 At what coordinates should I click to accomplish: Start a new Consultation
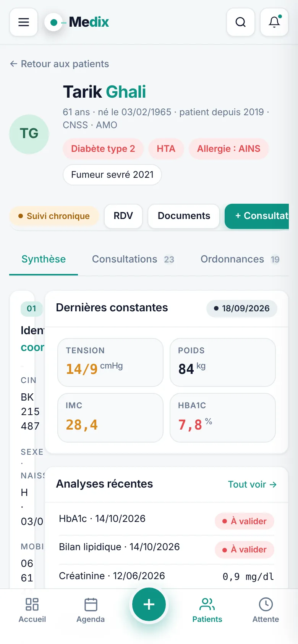pos(257,216)
